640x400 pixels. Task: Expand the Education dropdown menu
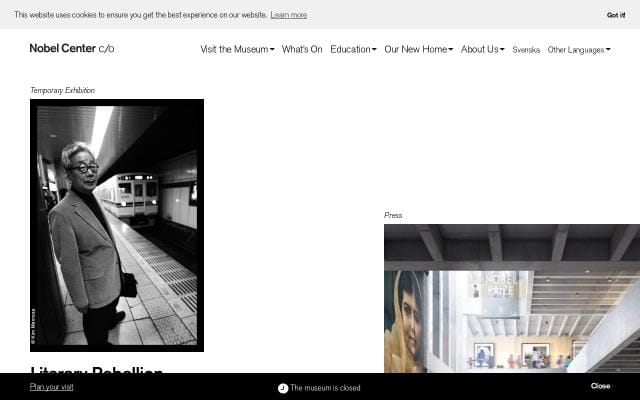(353, 49)
